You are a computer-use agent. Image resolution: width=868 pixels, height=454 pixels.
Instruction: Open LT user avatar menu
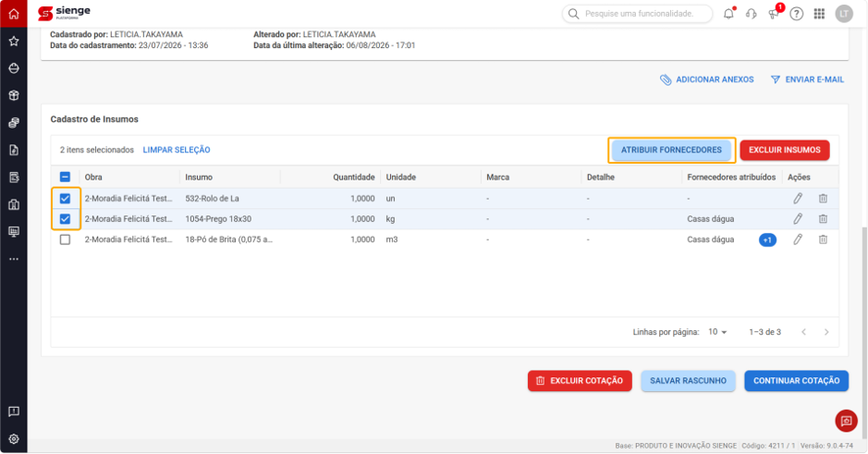pos(844,14)
